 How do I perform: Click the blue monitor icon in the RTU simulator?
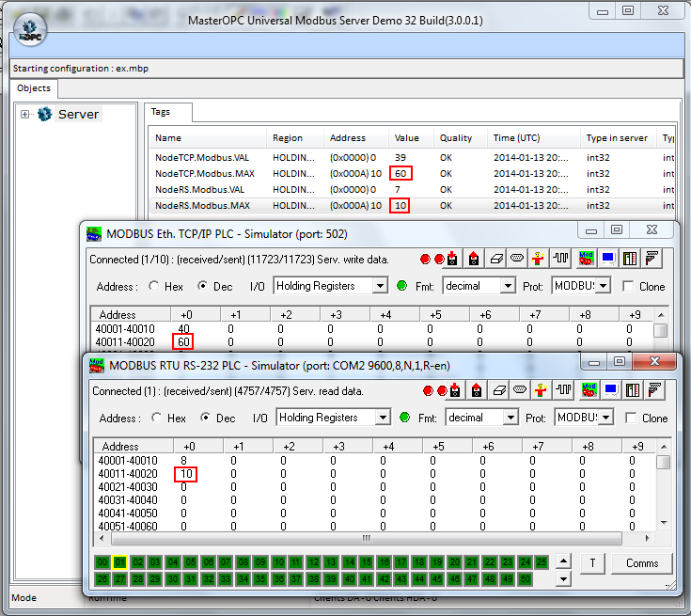(611, 390)
